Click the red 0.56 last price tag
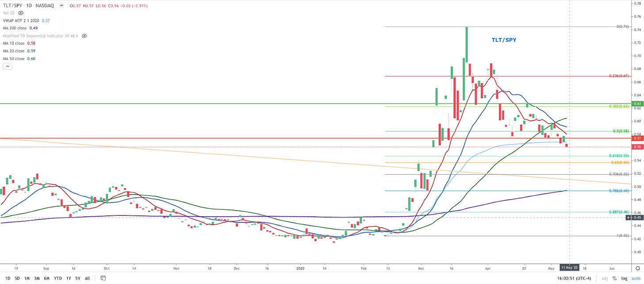 [636, 146]
